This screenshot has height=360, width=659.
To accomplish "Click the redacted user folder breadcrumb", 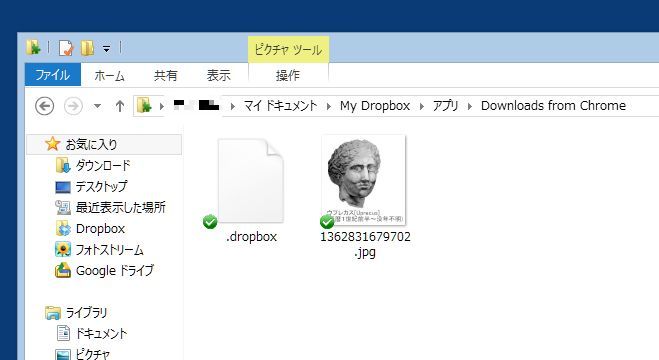I will (x=196, y=105).
